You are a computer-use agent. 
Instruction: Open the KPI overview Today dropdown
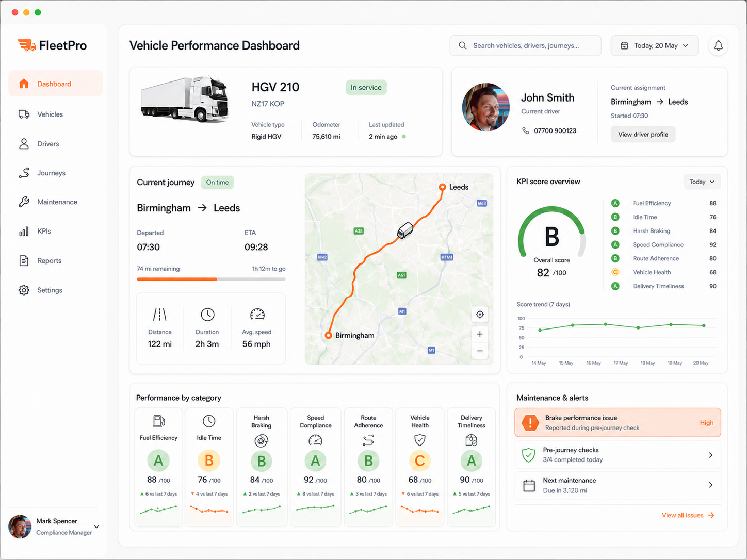[702, 182]
